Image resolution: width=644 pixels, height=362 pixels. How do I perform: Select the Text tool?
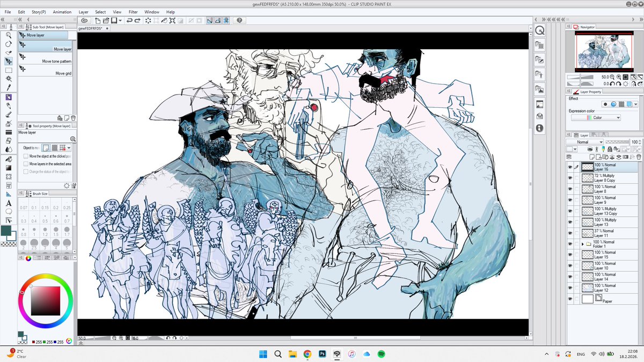tap(9, 203)
